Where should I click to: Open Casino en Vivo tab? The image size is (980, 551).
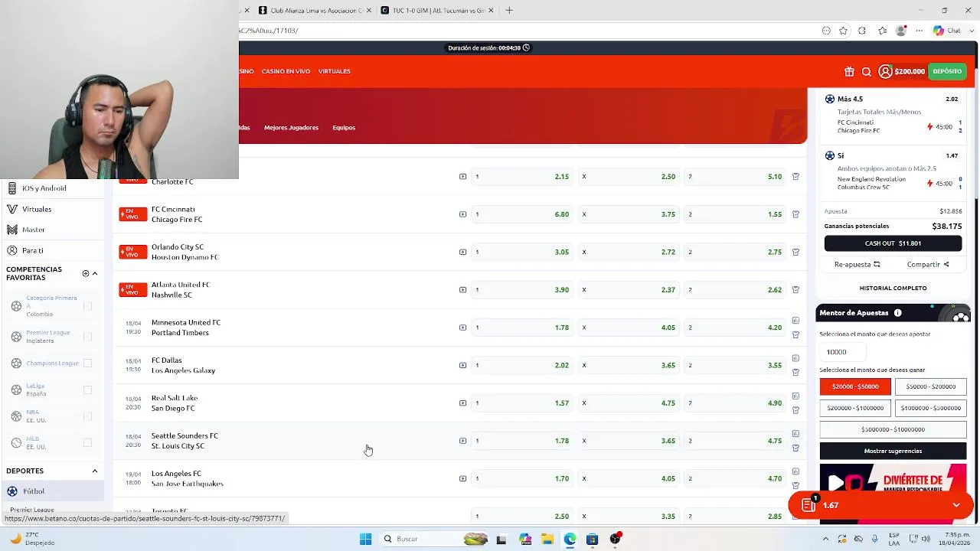(286, 71)
